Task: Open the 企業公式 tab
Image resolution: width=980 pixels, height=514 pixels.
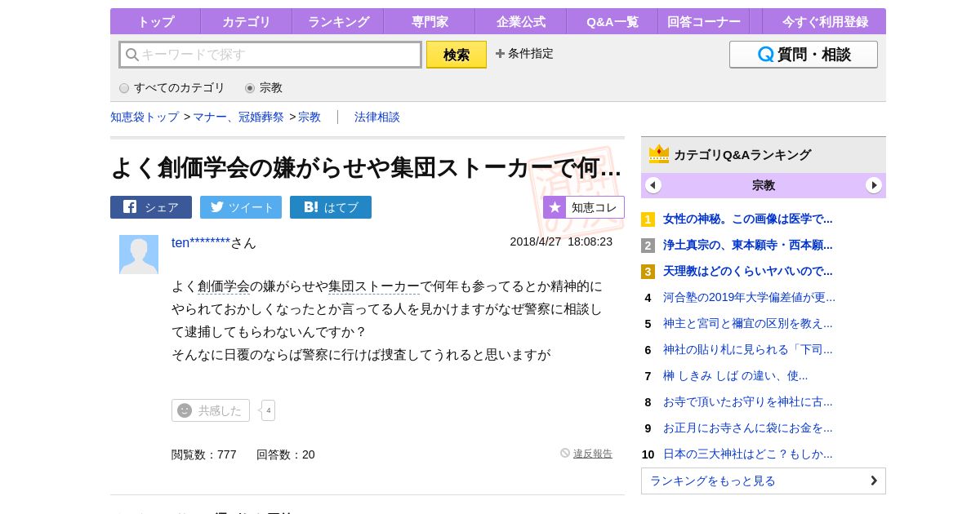Action: (521, 22)
